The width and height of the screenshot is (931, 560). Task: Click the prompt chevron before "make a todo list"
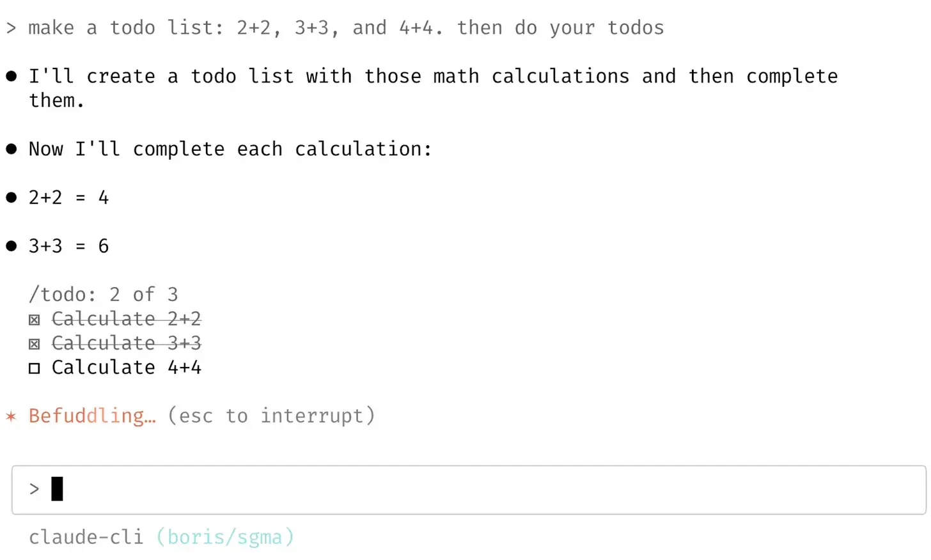pyautogui.click(x=11, y=28)
